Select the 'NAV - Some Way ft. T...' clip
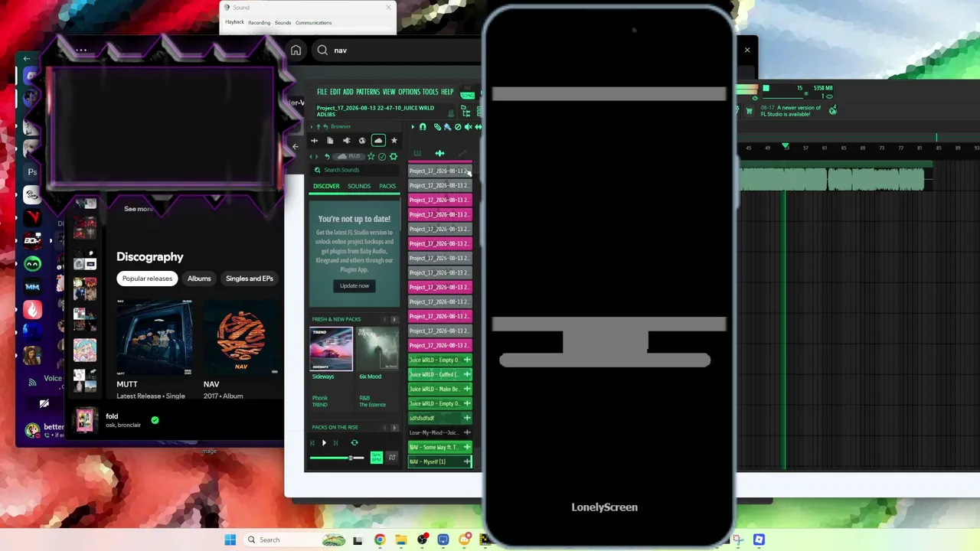This screenshot has width=980, height=551. coord(440,447)
